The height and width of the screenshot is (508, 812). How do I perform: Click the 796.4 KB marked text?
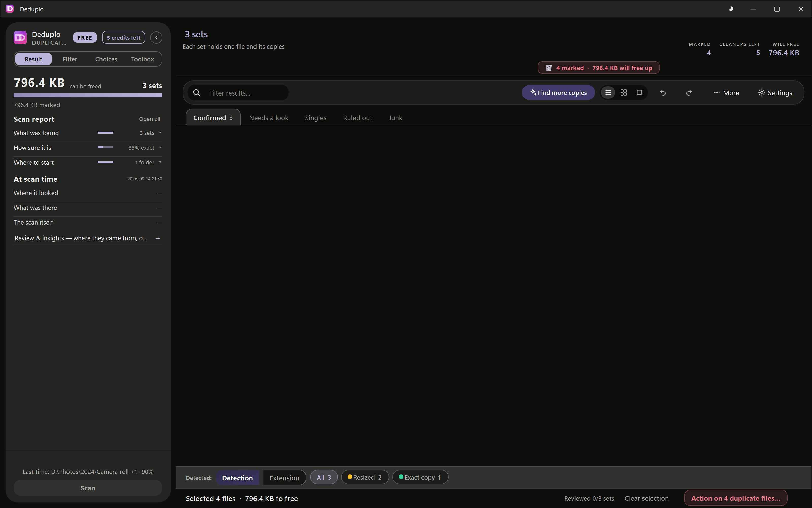(x=37, y=105)
